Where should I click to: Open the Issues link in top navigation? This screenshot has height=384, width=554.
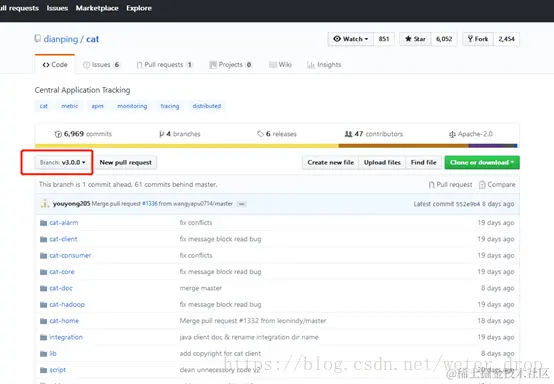(x=57, y=8)
